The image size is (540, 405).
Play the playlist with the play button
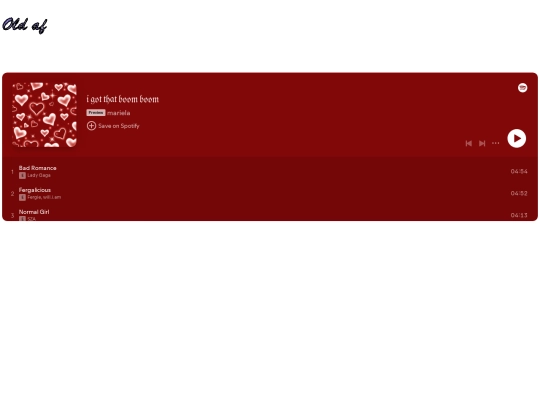pos(517,138)
